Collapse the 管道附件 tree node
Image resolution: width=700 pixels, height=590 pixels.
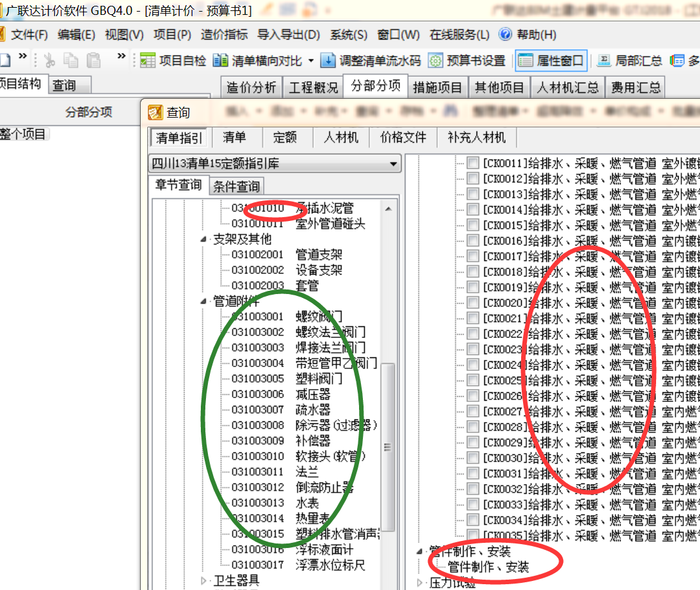[x=203, y=302]
